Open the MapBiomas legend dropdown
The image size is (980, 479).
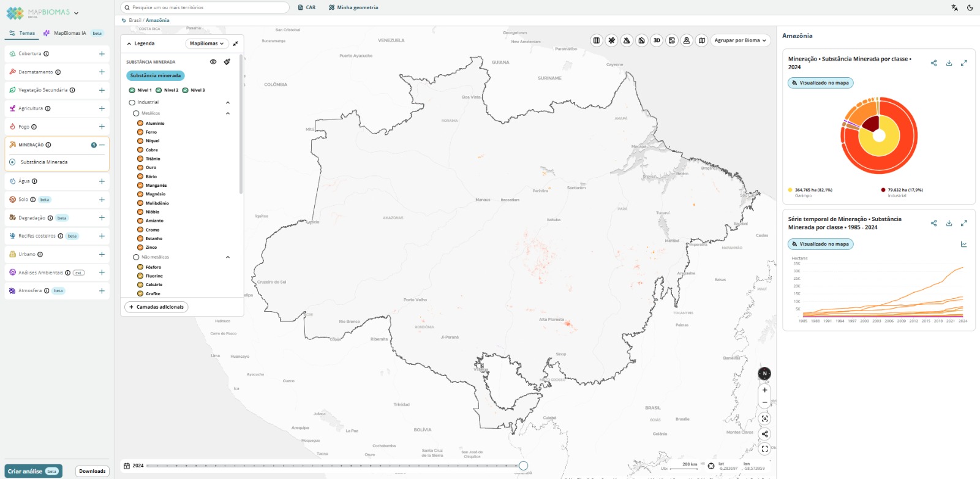(206, 43)
